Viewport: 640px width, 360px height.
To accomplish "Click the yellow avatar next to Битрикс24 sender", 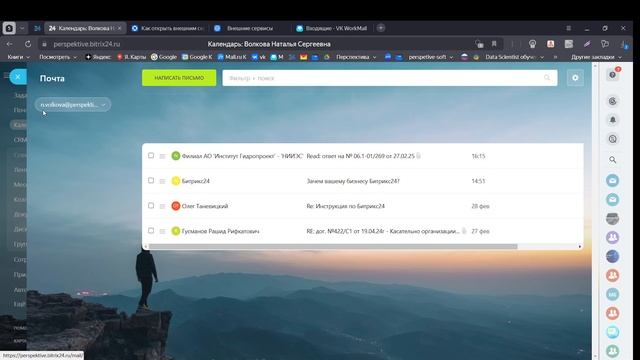I will [x=176, y=181].
